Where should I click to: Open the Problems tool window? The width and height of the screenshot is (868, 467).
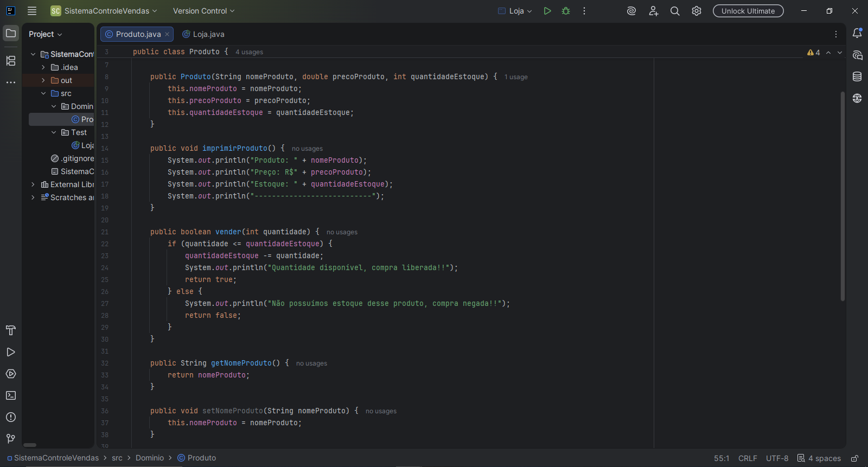click(11, 417)
